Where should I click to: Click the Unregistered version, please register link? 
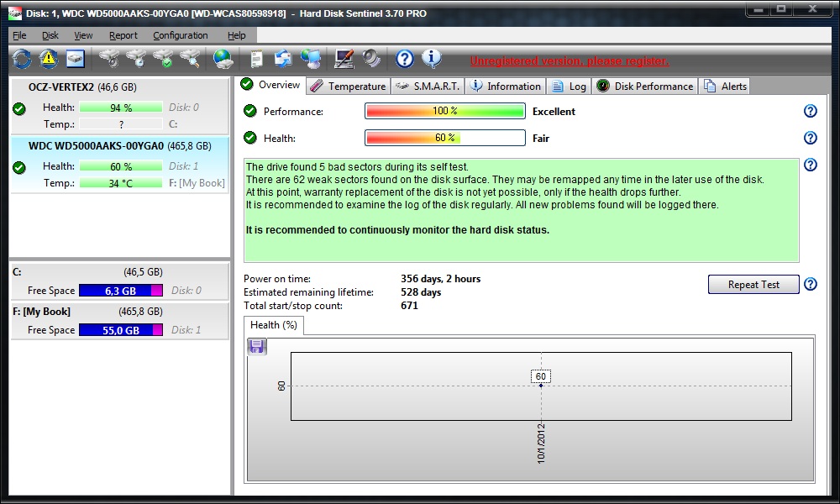[570, 61]
